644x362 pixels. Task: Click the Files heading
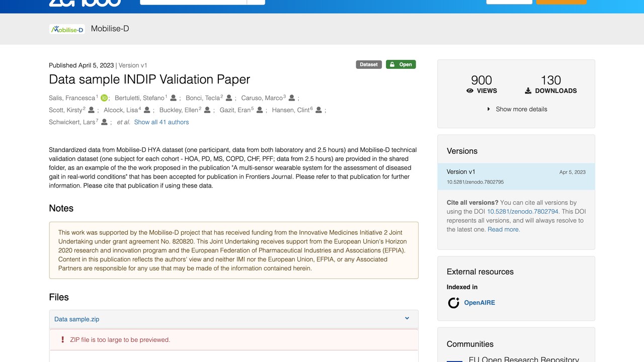pyautogui.click(x=59, y=297)
